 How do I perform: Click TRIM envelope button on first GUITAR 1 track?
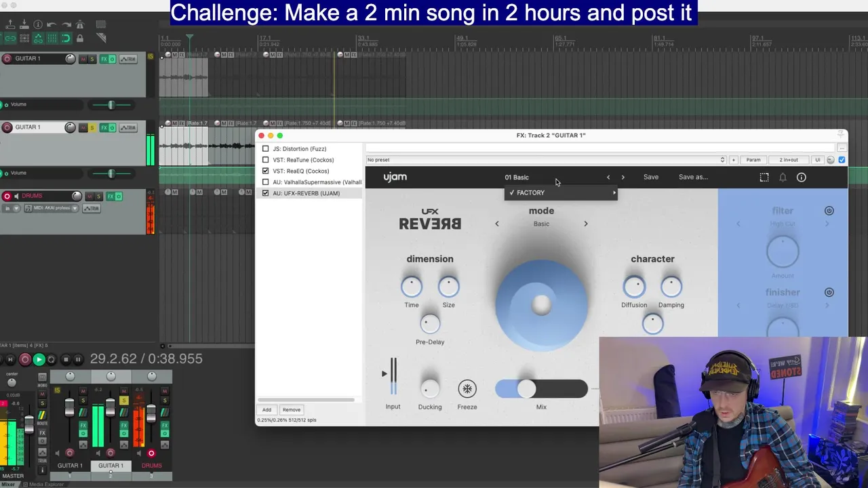point(128,59)
